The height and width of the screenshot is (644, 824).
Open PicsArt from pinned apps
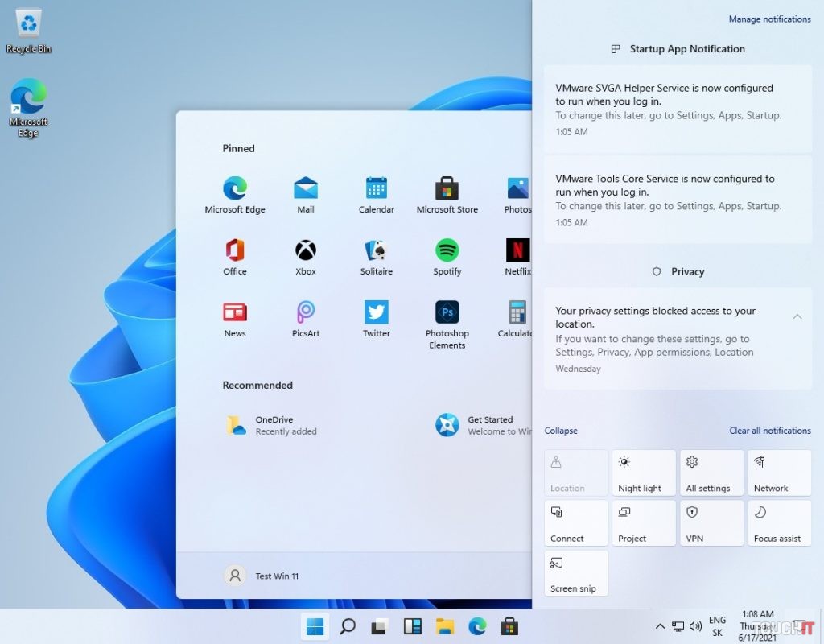pos(305,314)
